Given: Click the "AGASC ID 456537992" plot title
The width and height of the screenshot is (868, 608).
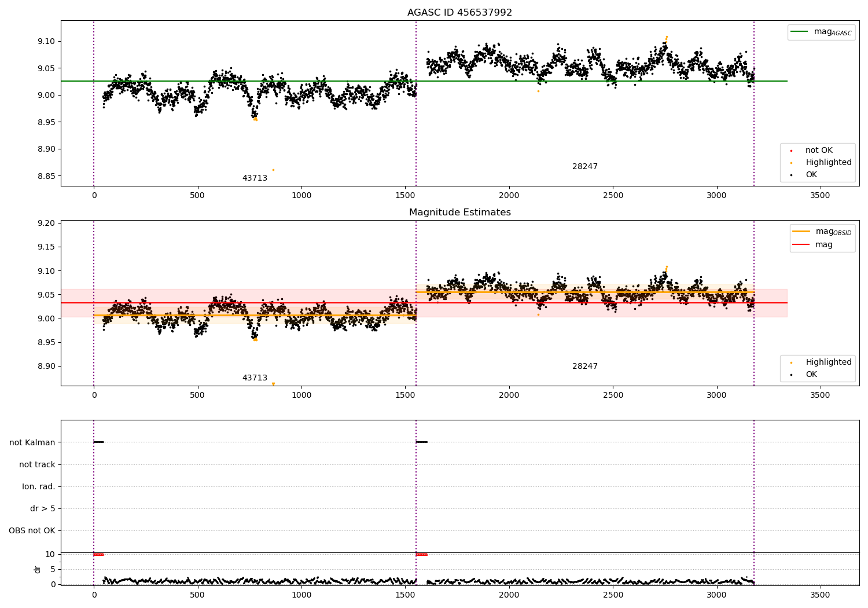Looking at the screenshot, I should (459, 13).
